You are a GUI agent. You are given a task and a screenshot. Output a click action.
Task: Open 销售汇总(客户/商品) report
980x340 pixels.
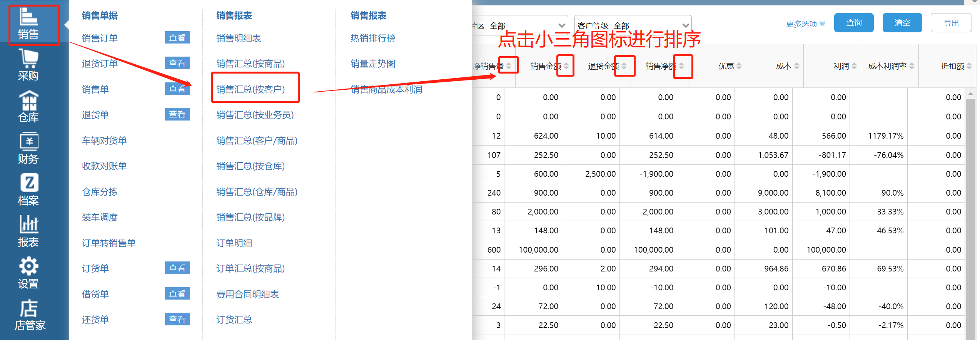pyautogui.click(x=257, y=141)
